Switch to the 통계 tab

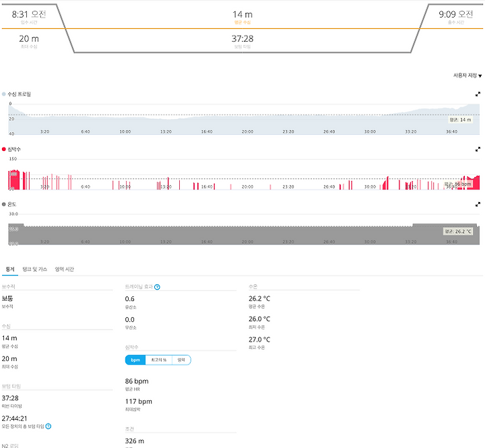click(x=10, y=269)
